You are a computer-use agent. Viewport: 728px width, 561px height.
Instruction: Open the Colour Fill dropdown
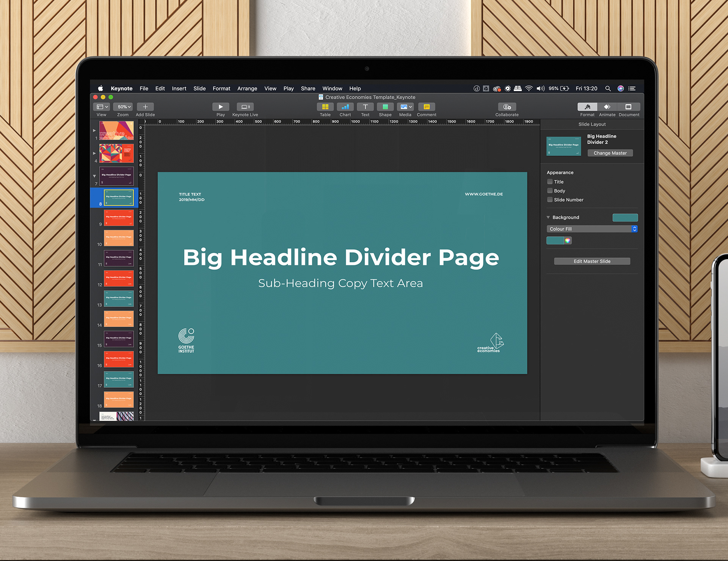pyautogui.click(x=592, y=229)
